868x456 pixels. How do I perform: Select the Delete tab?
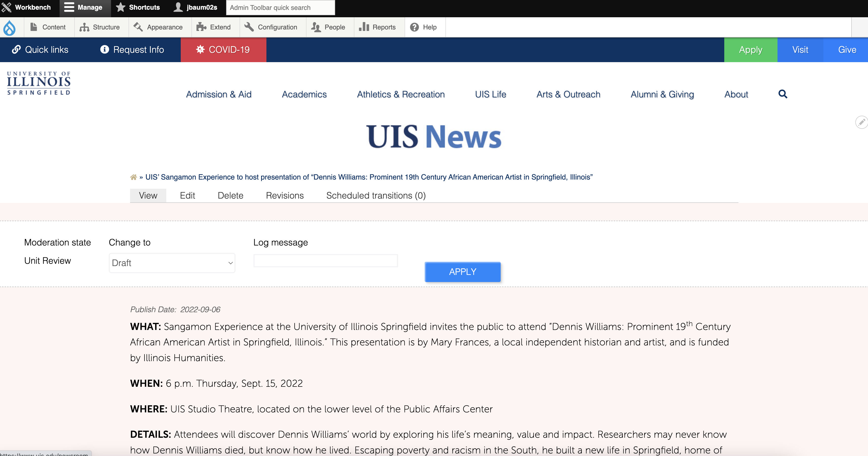[230, 196]
